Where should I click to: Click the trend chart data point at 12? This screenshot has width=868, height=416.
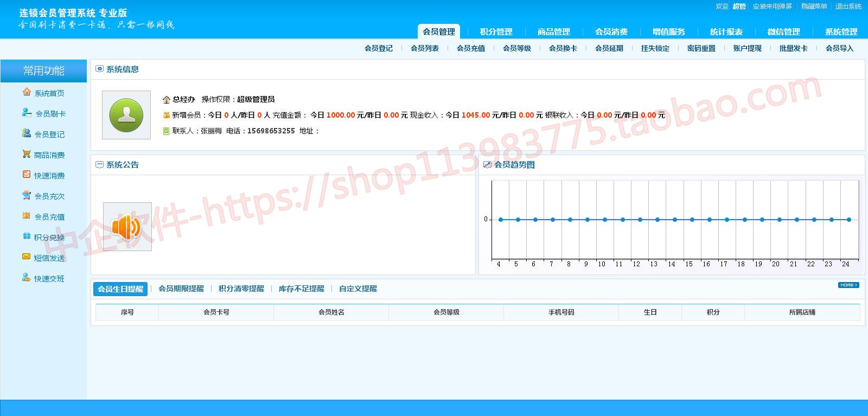point(640,220)
